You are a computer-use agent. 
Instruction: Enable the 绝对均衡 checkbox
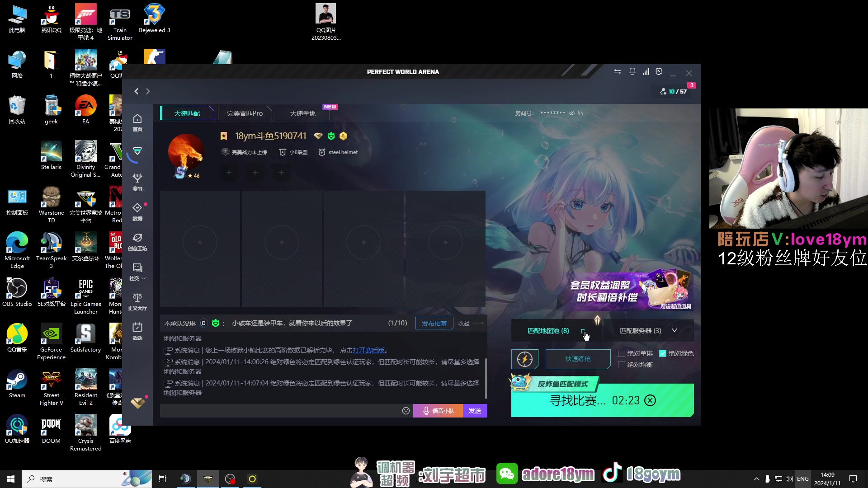click(x=622, y=365)
